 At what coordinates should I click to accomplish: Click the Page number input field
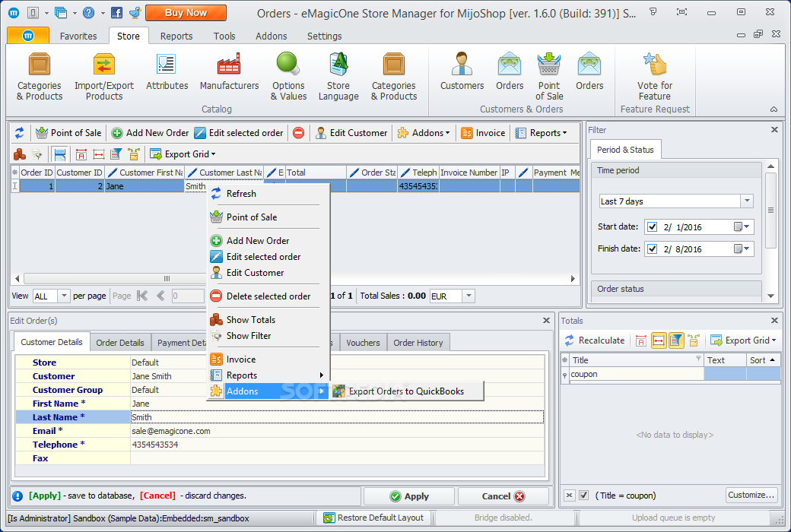(187, 296)
